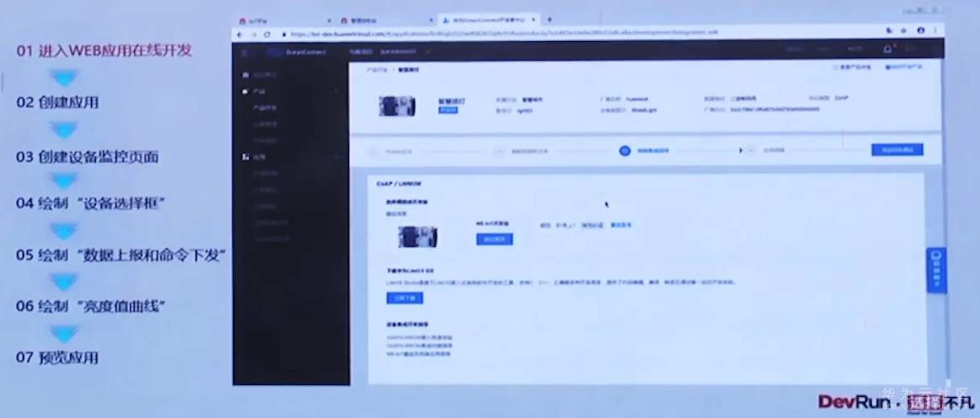
Task: Close the active OceanConnect browser tab
Action: [534, 19]
